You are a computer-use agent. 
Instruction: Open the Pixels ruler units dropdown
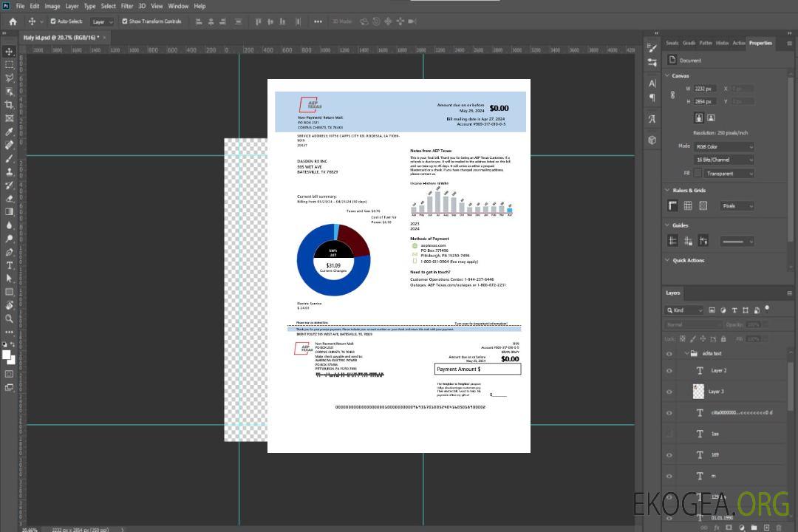coord(737,206)
